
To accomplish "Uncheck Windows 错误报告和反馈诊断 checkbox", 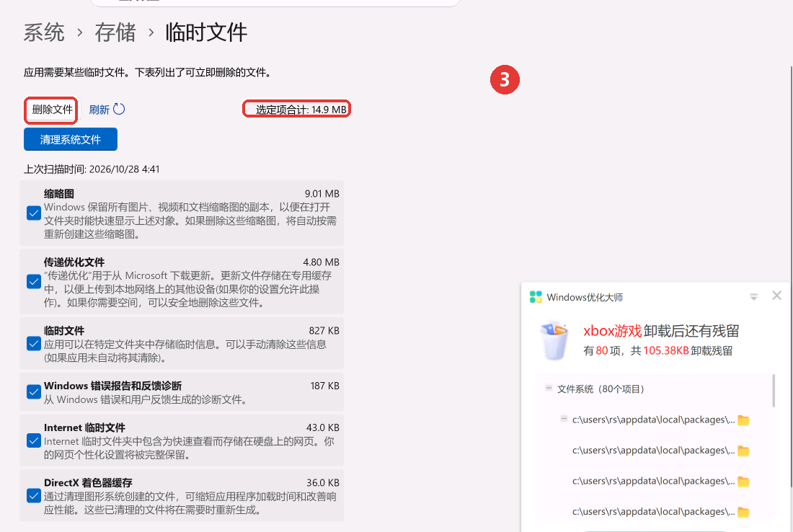I will pos(34,392).
